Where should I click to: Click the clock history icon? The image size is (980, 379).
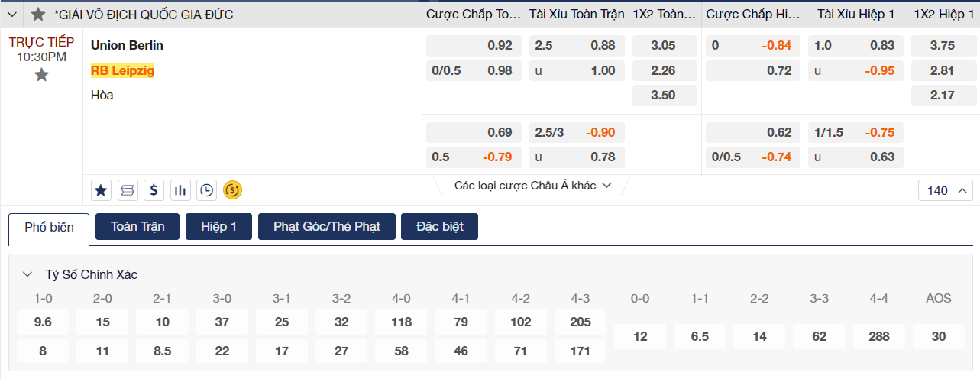pyautogui.click(x=206, y=190)
